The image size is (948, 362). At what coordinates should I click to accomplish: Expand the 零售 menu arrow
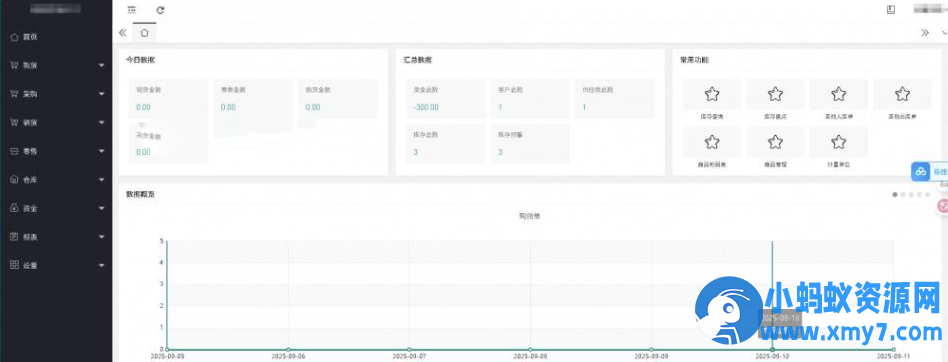point(102,151)
